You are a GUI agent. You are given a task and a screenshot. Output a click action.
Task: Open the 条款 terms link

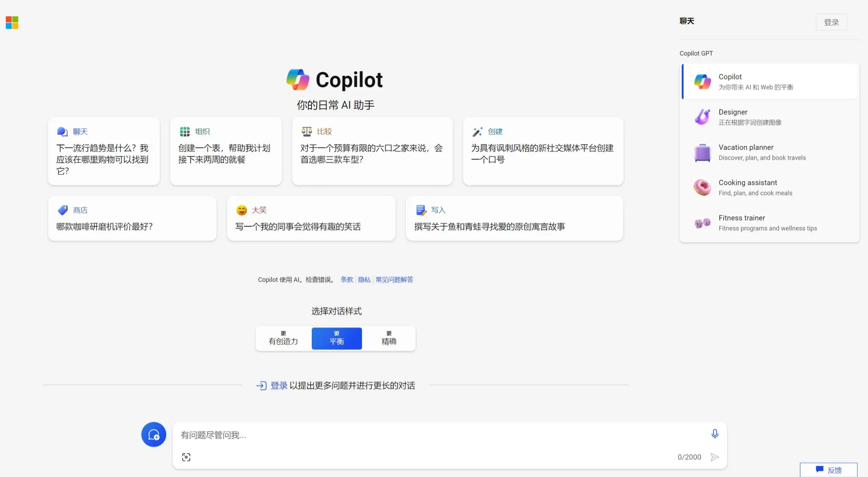pyautogui.click(x=347, y=280)
